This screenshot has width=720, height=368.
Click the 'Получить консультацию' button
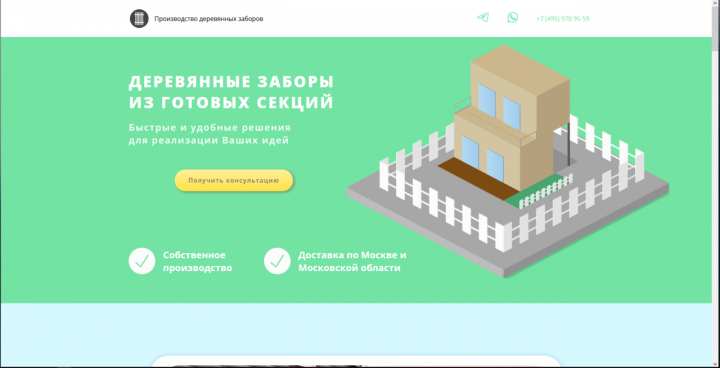coord(234,181)
